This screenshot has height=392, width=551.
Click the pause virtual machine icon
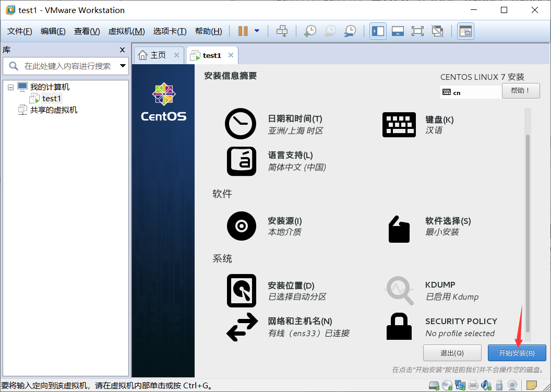tap(243, 31)
